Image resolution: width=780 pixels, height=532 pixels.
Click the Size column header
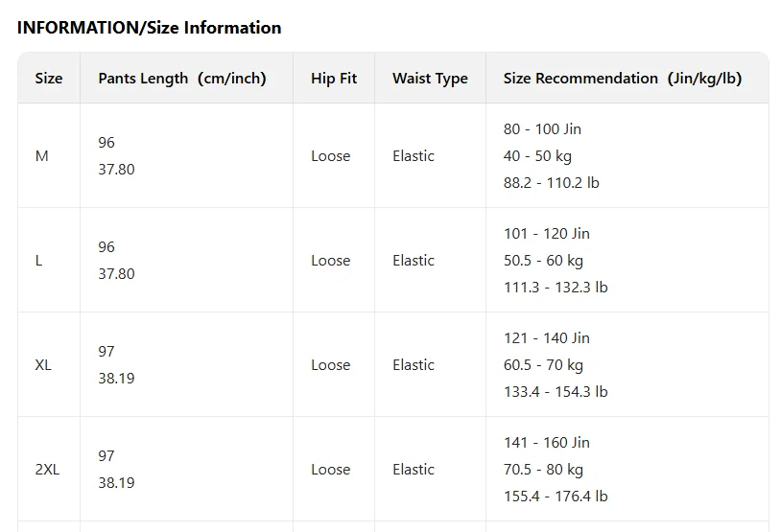[49, 78]
